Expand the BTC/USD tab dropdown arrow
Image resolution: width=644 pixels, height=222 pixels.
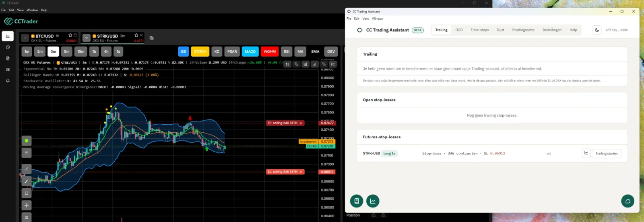pos(25,38)
